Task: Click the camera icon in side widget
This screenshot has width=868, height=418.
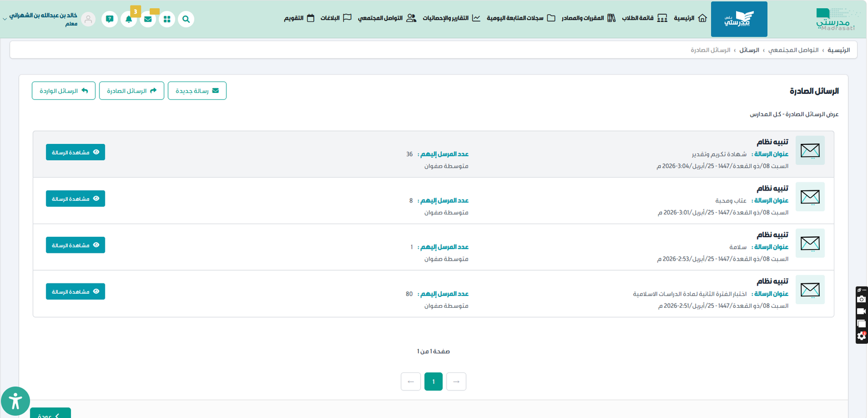Action: pyautogui.click(x=861, y=299)
